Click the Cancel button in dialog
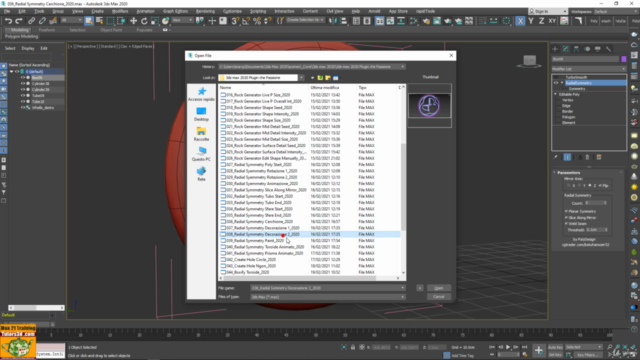 pyautogui.click(x=438, y=297)
